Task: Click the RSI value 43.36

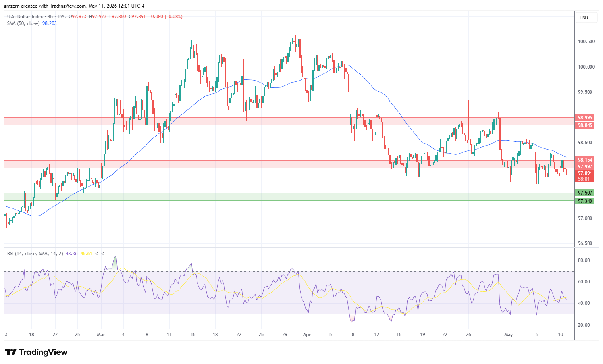Action: point(71,254)
